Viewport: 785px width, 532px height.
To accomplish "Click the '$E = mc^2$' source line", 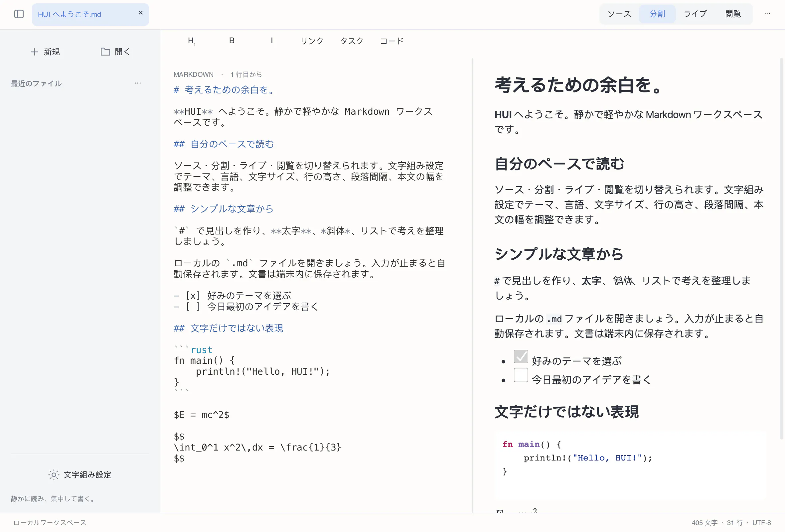I will [202, 415].
